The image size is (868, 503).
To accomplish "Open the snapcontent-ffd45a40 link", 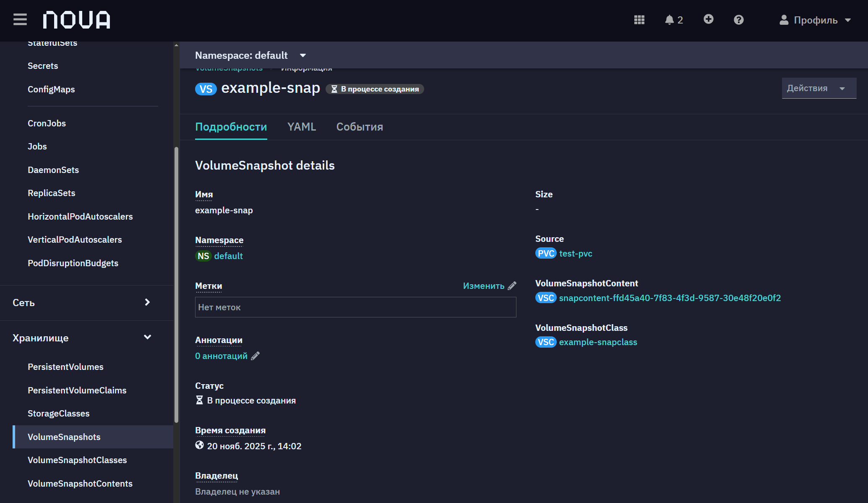I will (x=670, y=298).
